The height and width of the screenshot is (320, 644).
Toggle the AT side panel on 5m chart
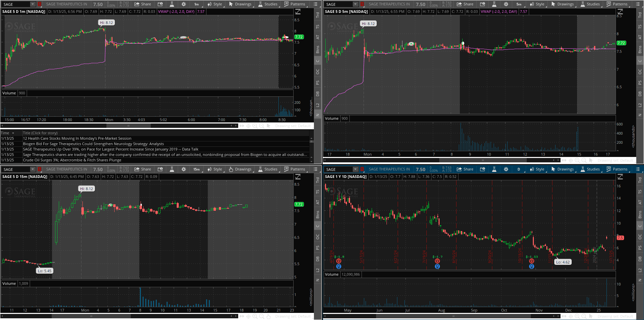coord(640,37)
